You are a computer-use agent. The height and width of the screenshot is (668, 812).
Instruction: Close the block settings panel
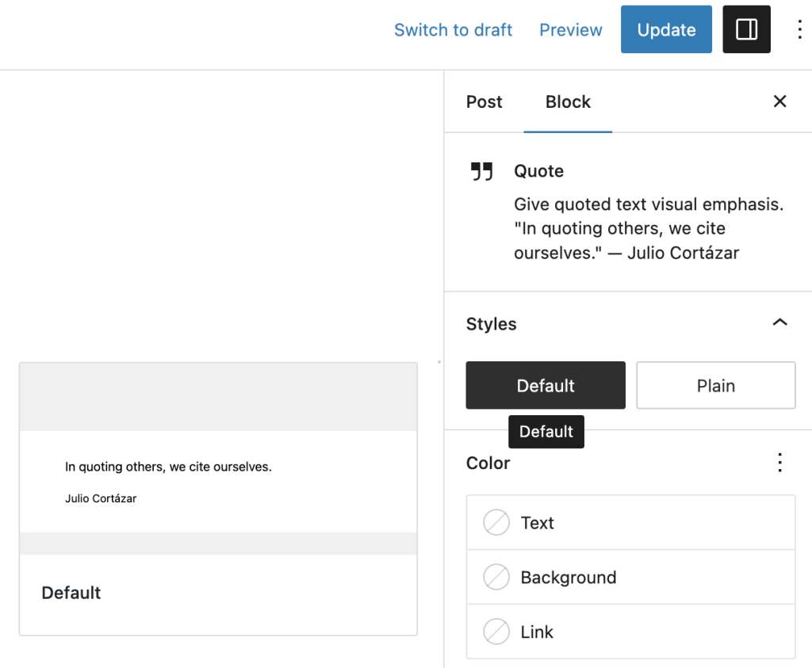point(779,101)
